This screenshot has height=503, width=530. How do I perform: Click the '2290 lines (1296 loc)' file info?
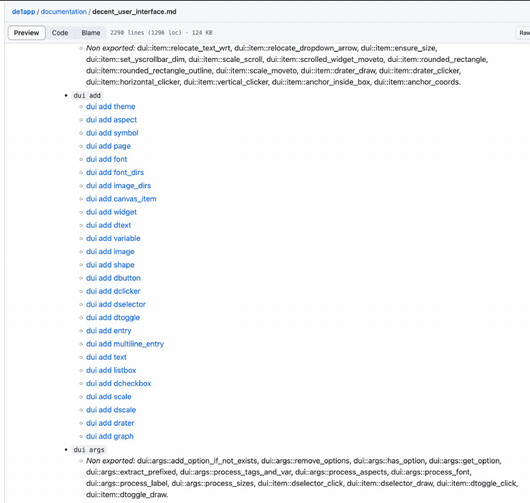pyautogui.click(x=146, y=33)
